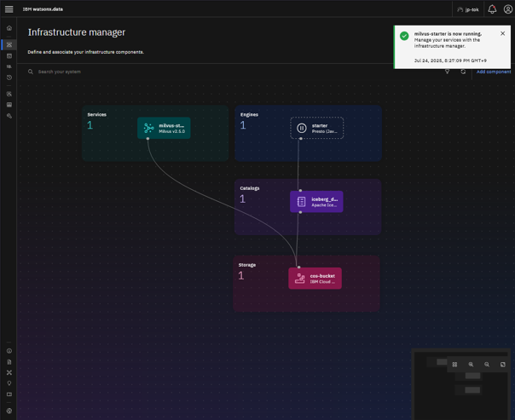Select the starter Presto engine node
This screenshot has width=515, height=420.
tap(316, 128)
